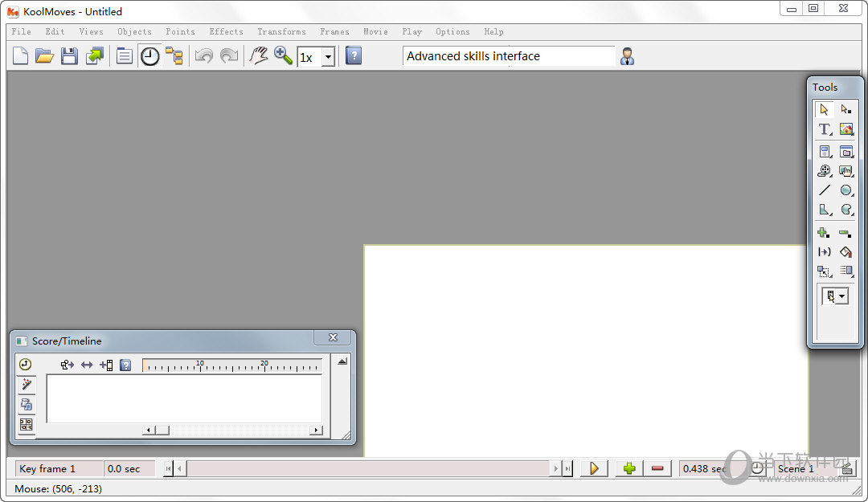Save the movie with the floppy disk icon
The width and height of the screenshot is (868, 502).
click(x=69, y=56)
